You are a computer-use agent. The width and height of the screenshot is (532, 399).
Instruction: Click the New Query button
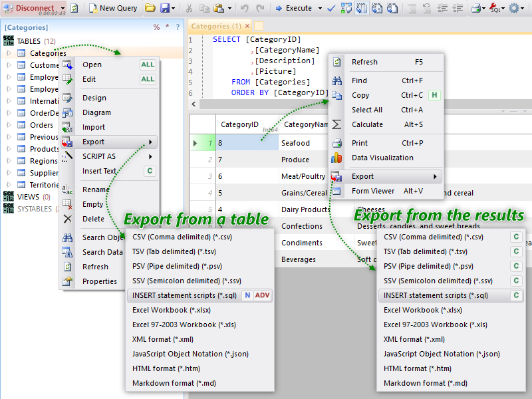click(x=113, y=8)
